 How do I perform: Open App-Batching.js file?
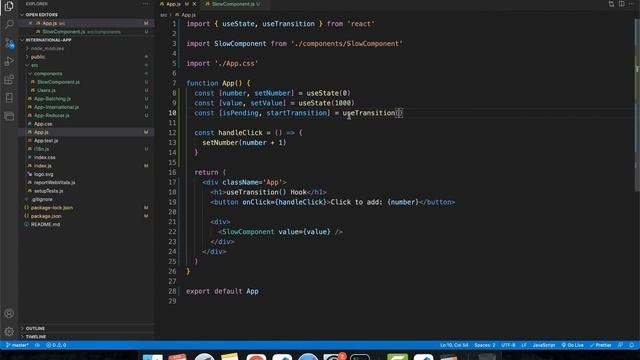[52, 99]
